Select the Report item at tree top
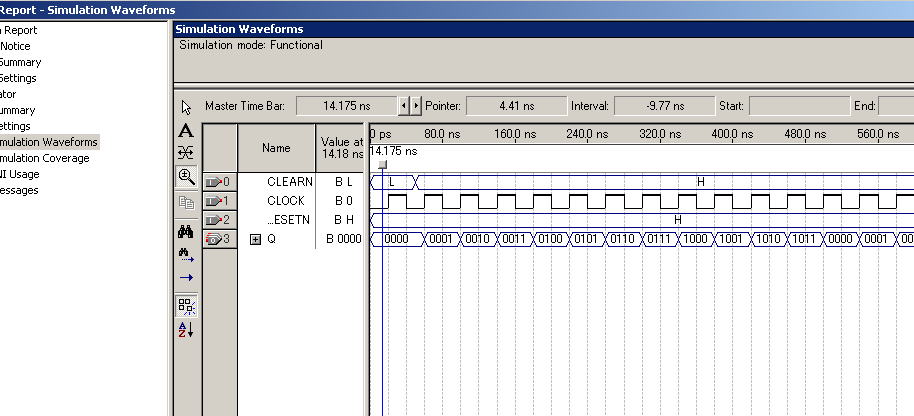This screenshot has height=416, width=914. click(19, 30)
